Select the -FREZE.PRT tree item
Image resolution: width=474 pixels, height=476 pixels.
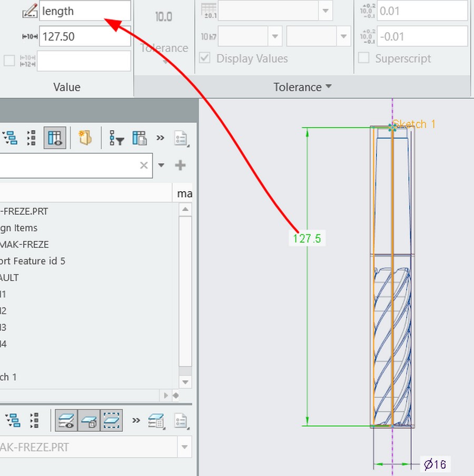click(24, 211)
